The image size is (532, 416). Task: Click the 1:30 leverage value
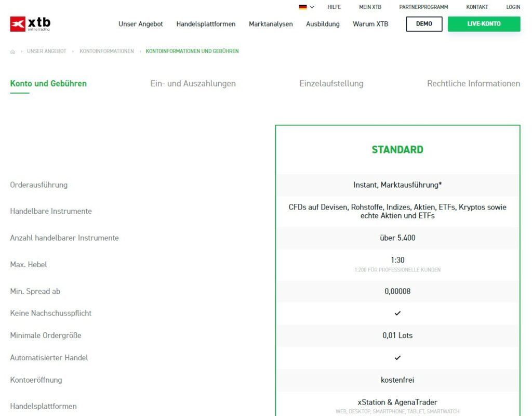tap(397, 260)
